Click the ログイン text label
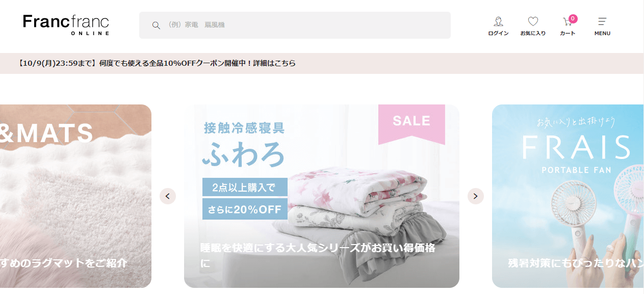This screenshot has height=294, width=644. tap(498, 33)
